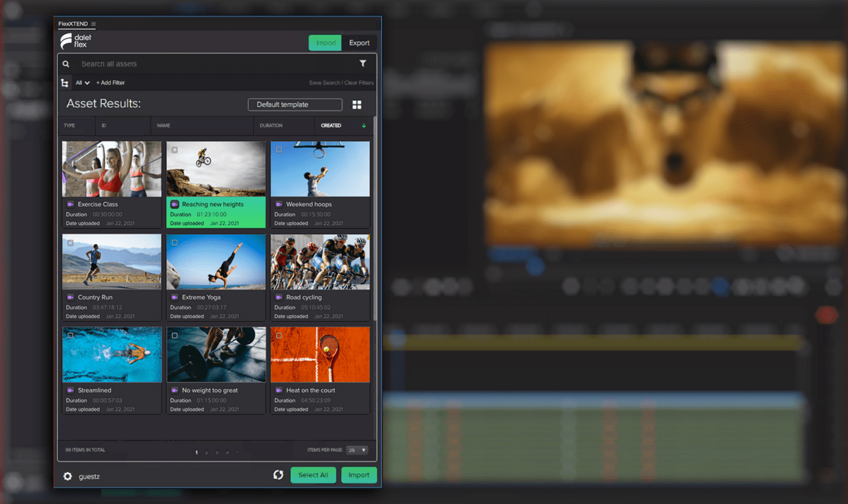Click the refresh sync icon
Image resolution: width=848 pixels, height=504 pixels.
[x=278, y=475]
